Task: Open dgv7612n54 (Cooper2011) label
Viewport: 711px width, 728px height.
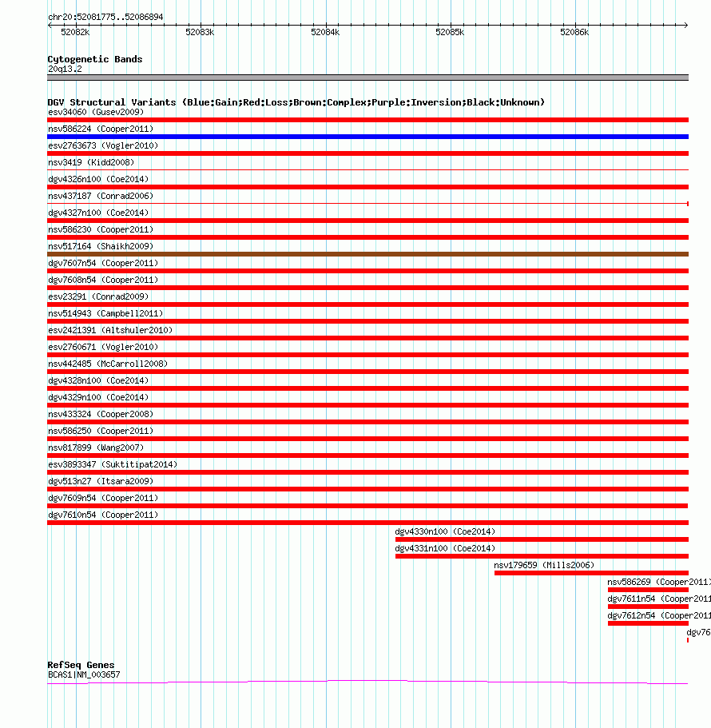Action: [659, 615]
